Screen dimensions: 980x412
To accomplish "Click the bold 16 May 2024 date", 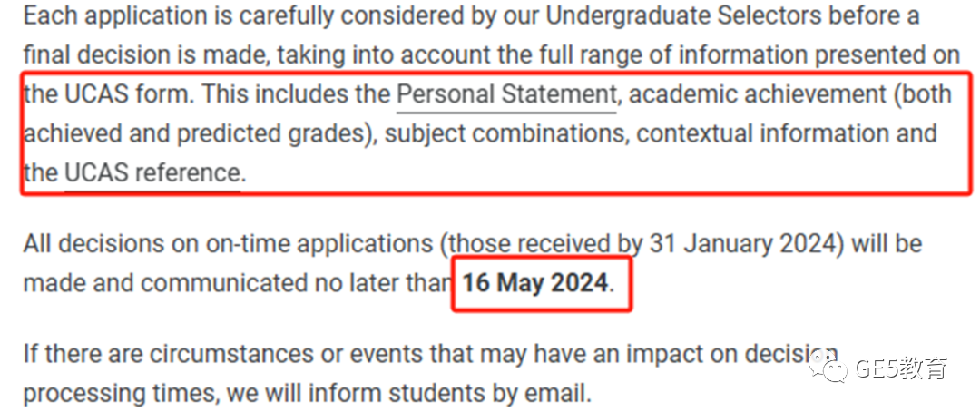I will coord(535,283).
